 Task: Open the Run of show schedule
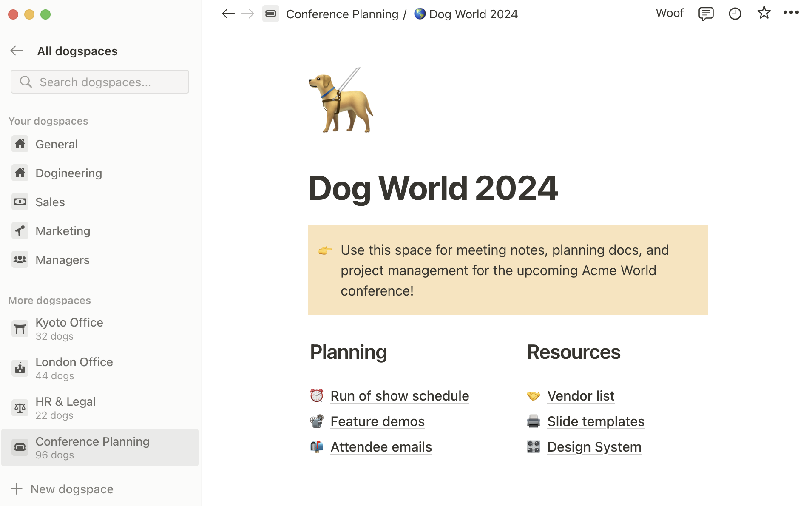point(399,395)
